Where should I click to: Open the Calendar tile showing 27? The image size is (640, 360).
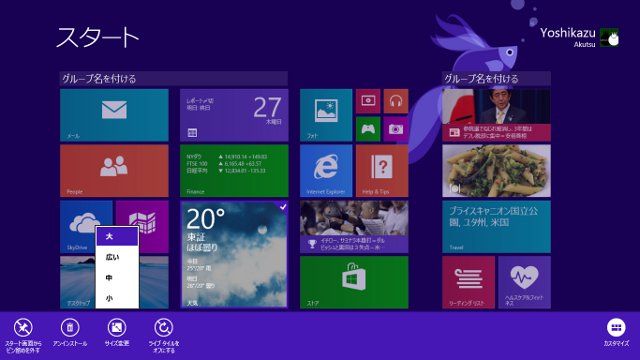[234, 115]
